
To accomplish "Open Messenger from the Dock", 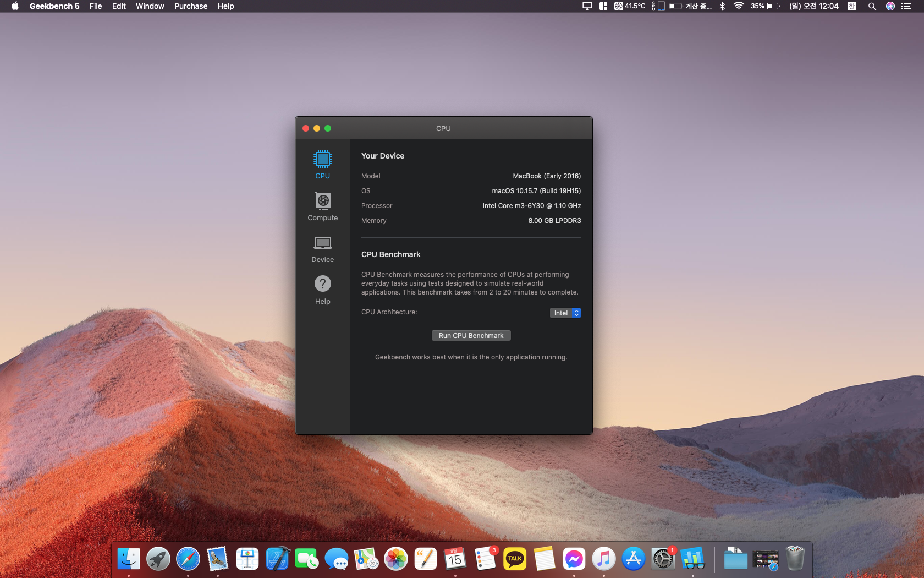I will click(574, 559).
